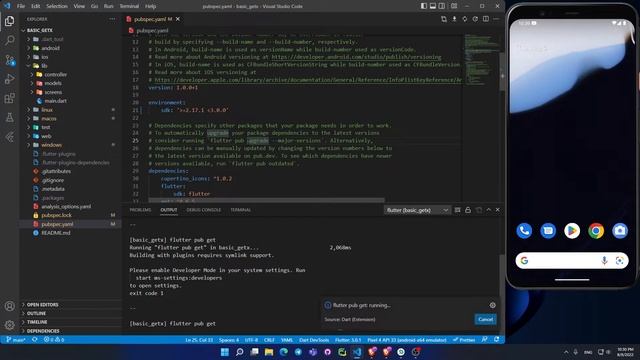Click Phone app on emulator
The height and width of the screenshot is (360, 640).
524,231
